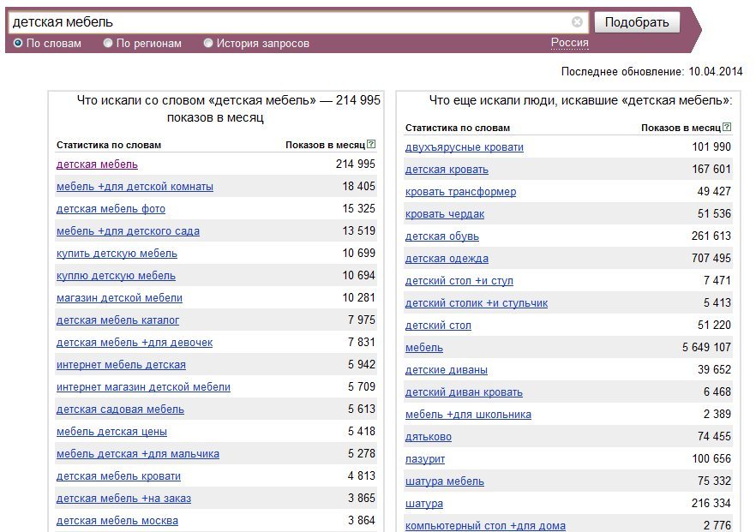Open the 'детский стол +и стул' link
Viewport: 756px width, 532px height.
tap(459, 280)
